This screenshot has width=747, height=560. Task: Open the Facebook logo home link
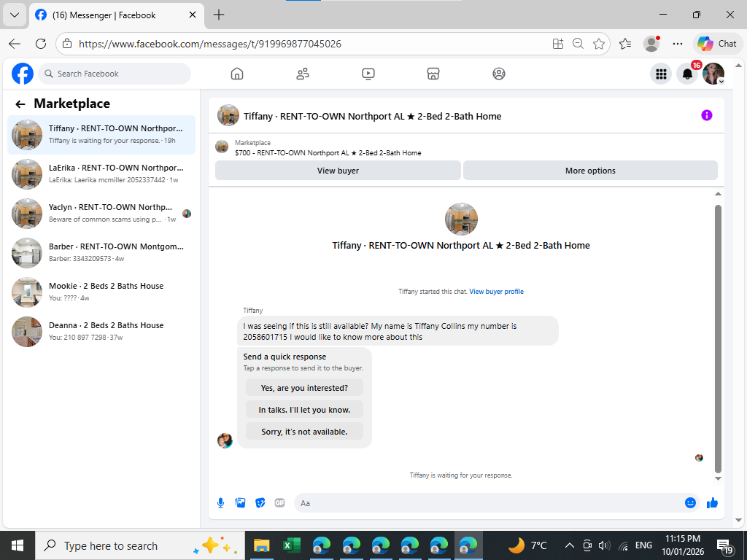pos(23,74)
